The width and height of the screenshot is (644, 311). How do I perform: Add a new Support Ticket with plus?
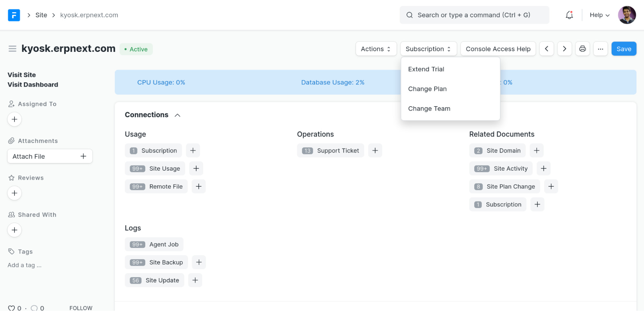(x=375, y=151)
